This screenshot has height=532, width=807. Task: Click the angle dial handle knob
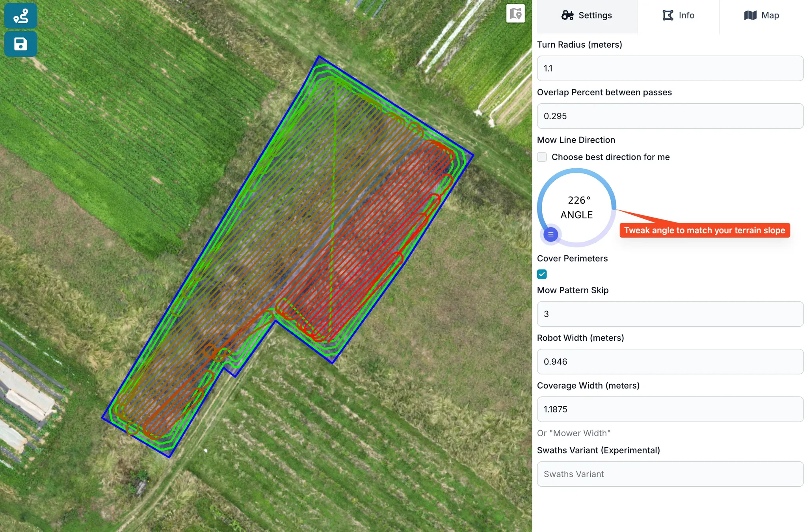[x=550, y=234]
